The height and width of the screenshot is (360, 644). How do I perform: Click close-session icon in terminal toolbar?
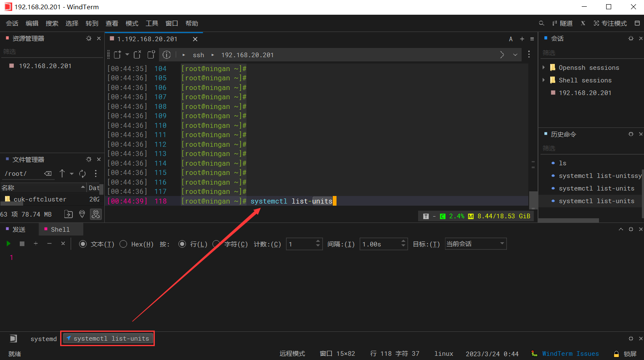point(137,55)
